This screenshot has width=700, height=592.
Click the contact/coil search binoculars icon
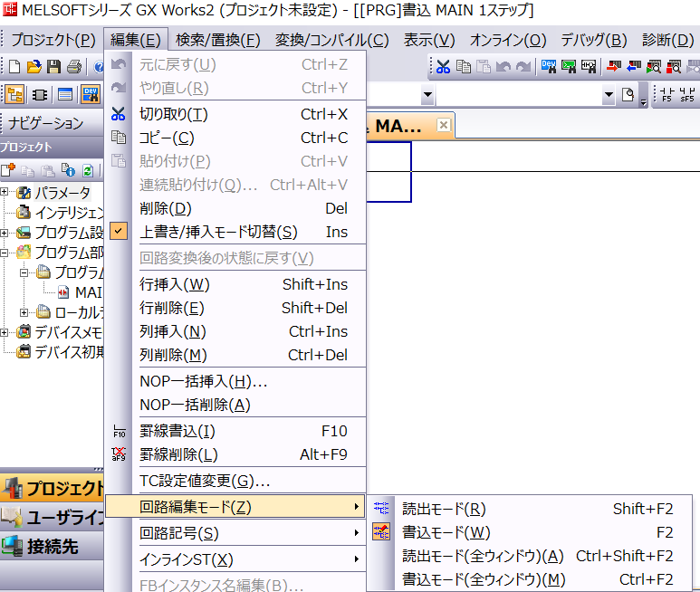pyautogui.click(x=589, y=67)
